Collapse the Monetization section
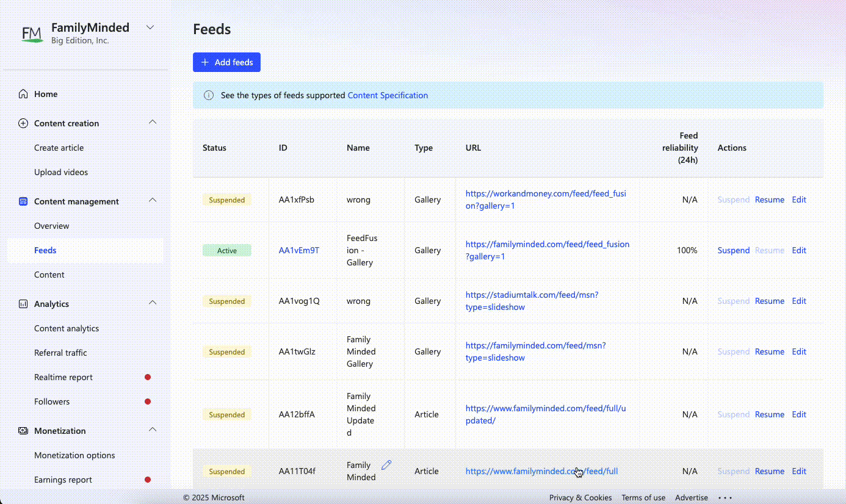This screenshot has height=504, width=846. [x=153, y=430]
